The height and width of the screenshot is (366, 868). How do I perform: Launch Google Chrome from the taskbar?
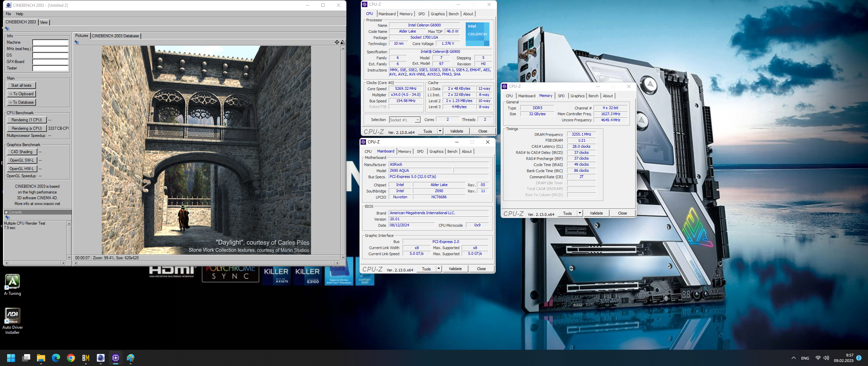coord(71,358)
